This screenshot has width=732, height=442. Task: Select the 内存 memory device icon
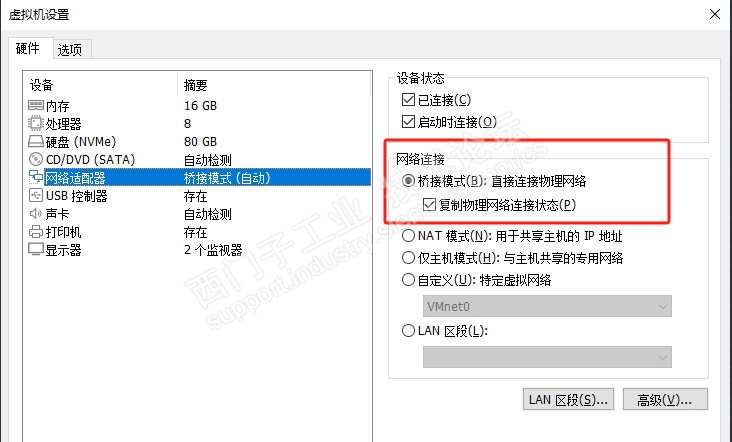pyautogui.click(x=36, y=105)
